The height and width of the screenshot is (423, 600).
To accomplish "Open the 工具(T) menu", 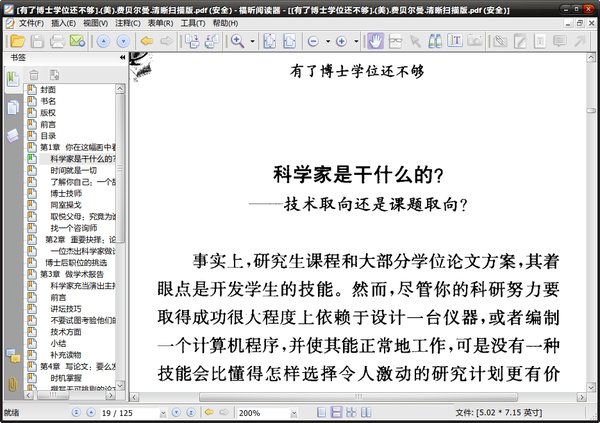I will pos(192,23).
